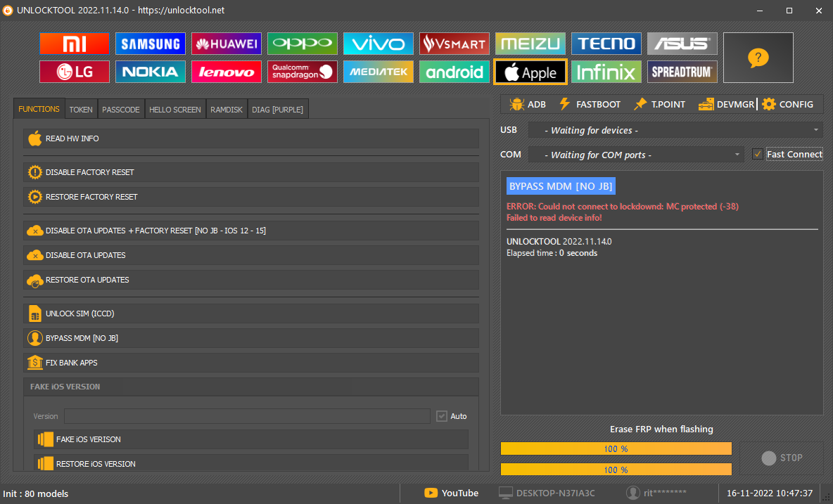Select the Infinix brand logo
The width and height of the screenshot is (833, 504).
606,72
